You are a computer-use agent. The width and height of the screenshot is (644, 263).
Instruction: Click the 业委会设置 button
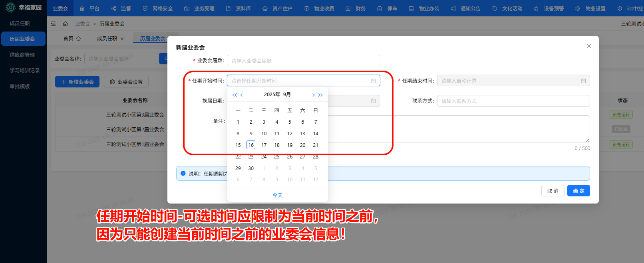coord(126,82)
